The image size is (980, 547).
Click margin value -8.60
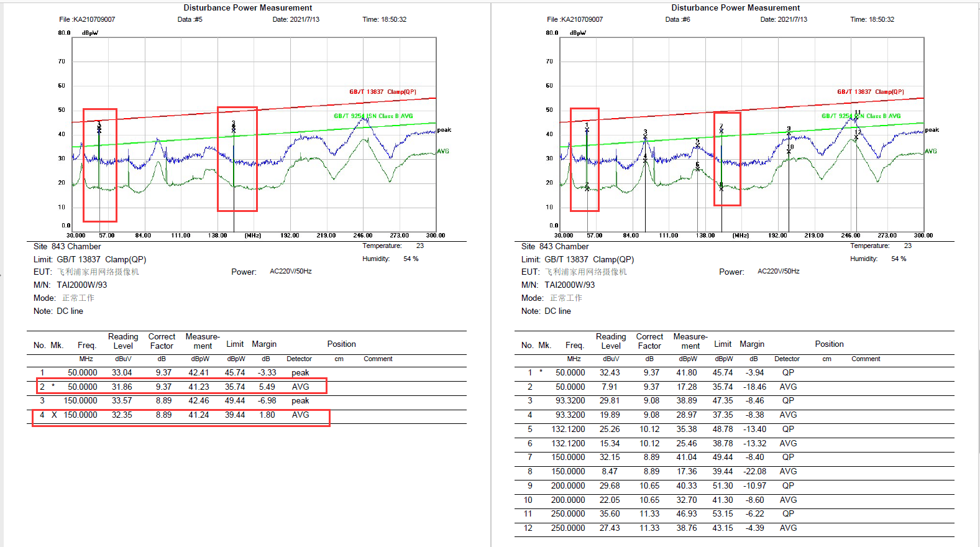point(755,500)
